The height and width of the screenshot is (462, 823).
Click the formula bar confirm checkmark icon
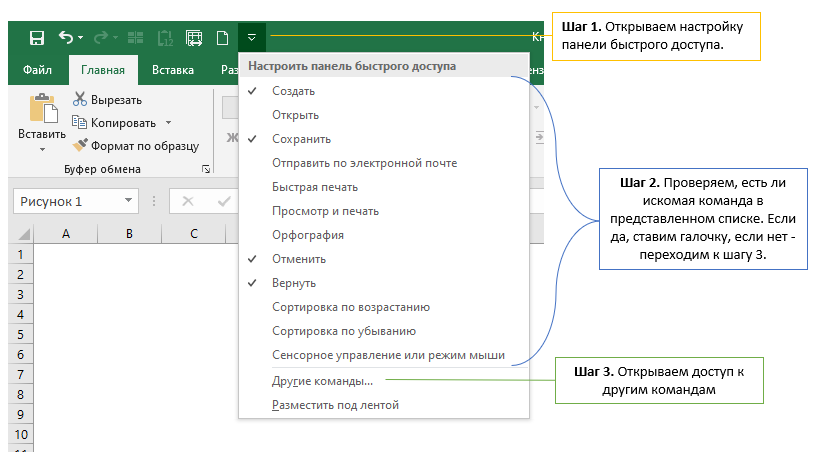(224, 201)
